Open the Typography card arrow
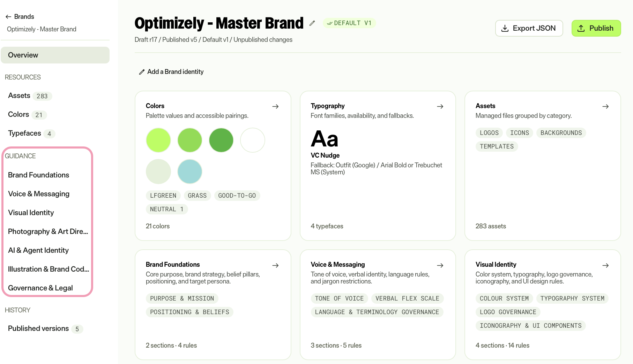The height and width of the screenshot is (364, 633). [x=440, y=106]
